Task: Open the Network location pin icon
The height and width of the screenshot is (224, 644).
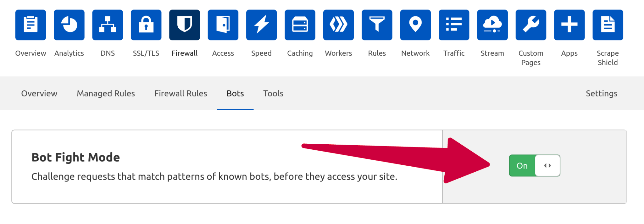Action: [x=415, y=25]
